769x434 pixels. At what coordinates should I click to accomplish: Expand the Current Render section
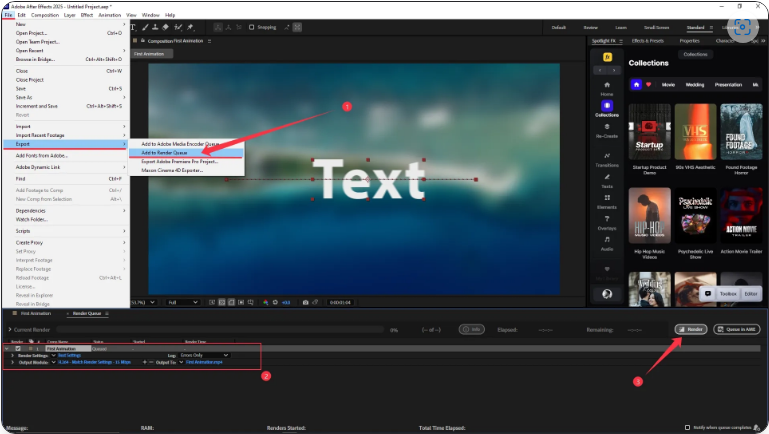(x=10, y=330)
